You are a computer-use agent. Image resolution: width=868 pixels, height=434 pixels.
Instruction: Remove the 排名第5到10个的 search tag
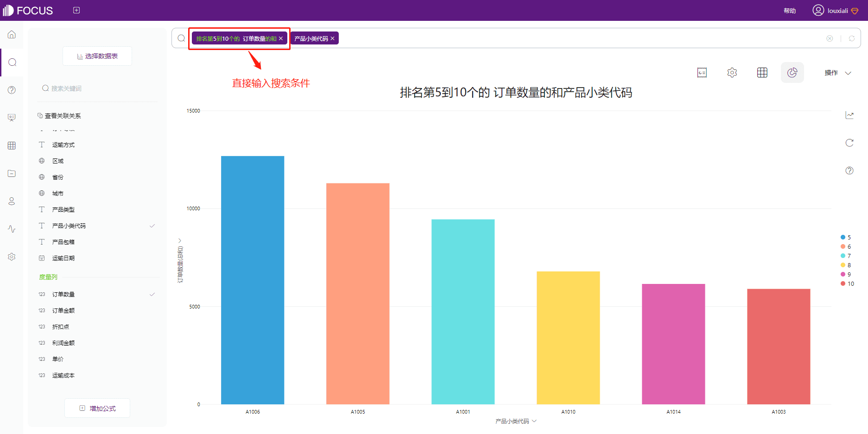tap(281, 38)
